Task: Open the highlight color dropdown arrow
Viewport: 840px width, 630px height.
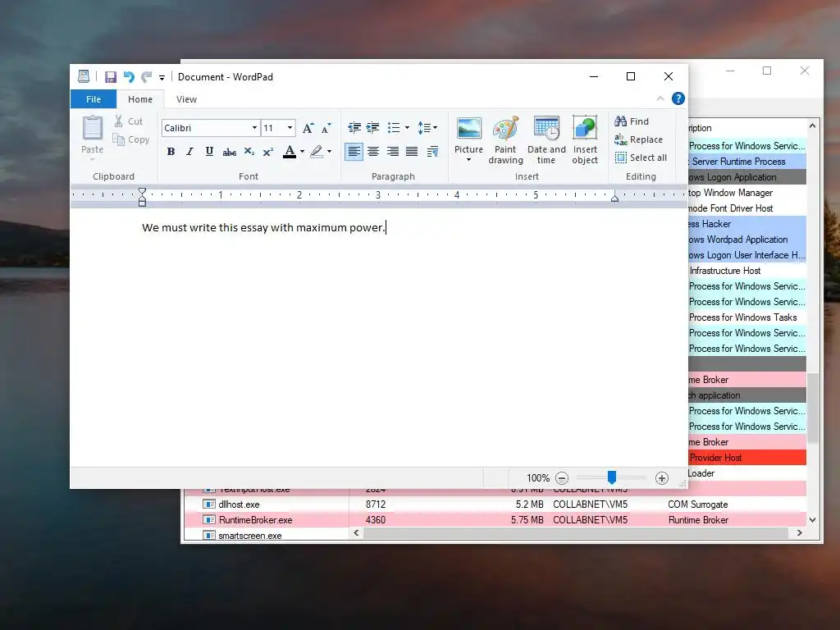Action: pyautogui.click(x=329, y=152)
